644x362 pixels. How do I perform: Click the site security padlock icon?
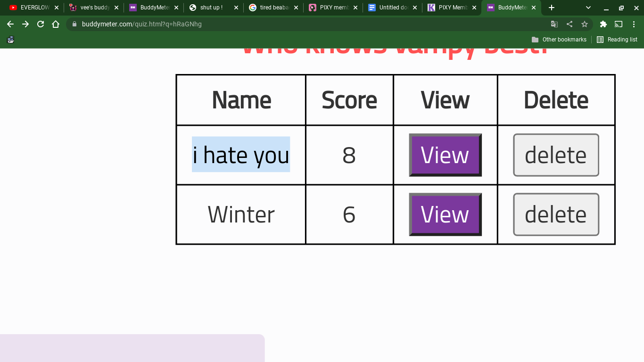[74, 24]
